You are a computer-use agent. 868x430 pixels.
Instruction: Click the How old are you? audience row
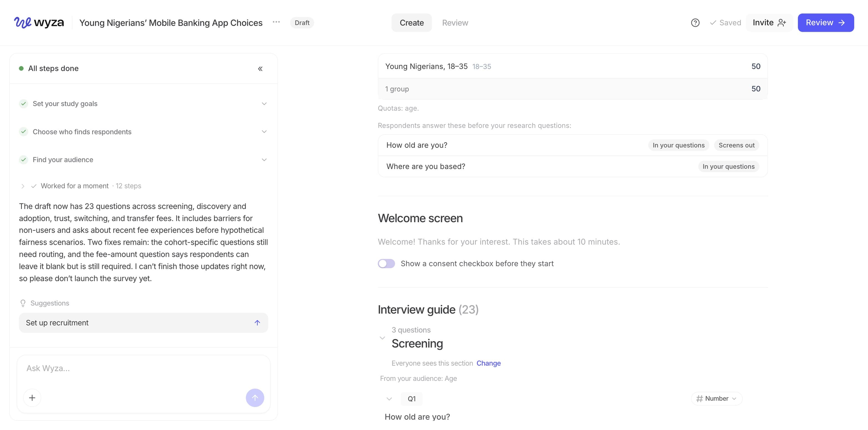(x=572, y=145)
